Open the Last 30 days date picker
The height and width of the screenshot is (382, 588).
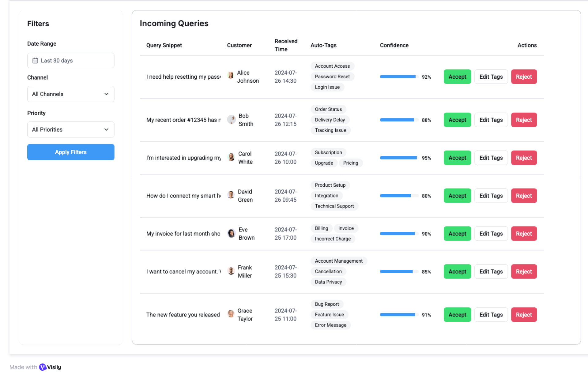point(71,61)
